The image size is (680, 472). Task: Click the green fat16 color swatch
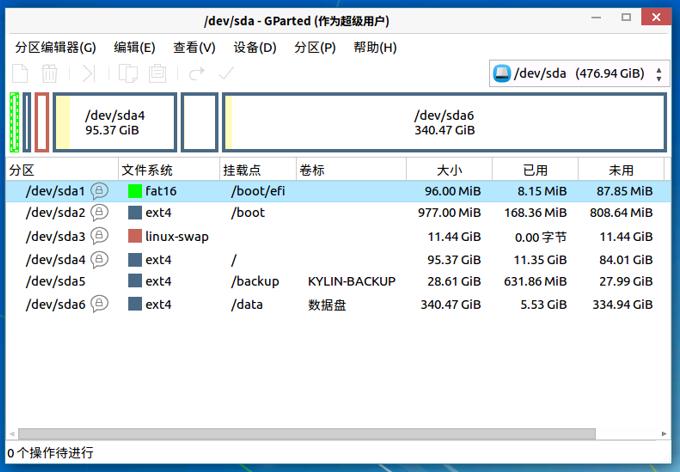tap(135, 191)
